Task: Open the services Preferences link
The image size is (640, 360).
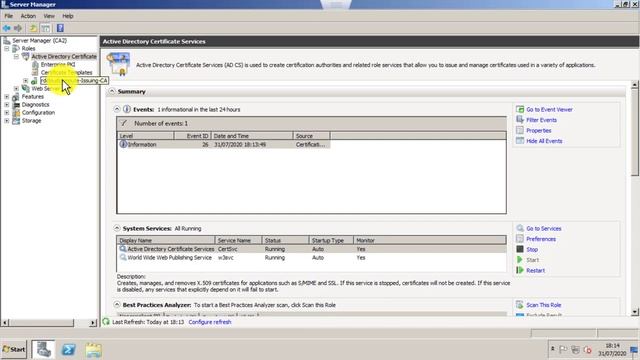Action: 541,239
